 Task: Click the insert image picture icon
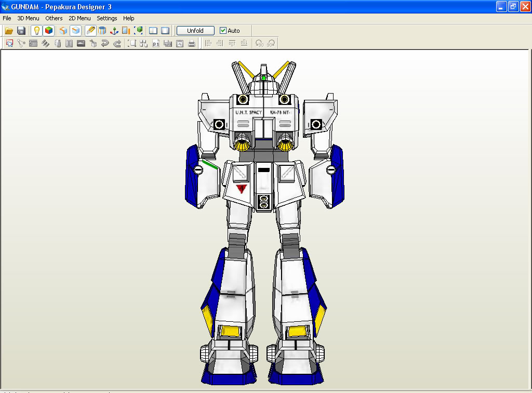tap(81, 44)
